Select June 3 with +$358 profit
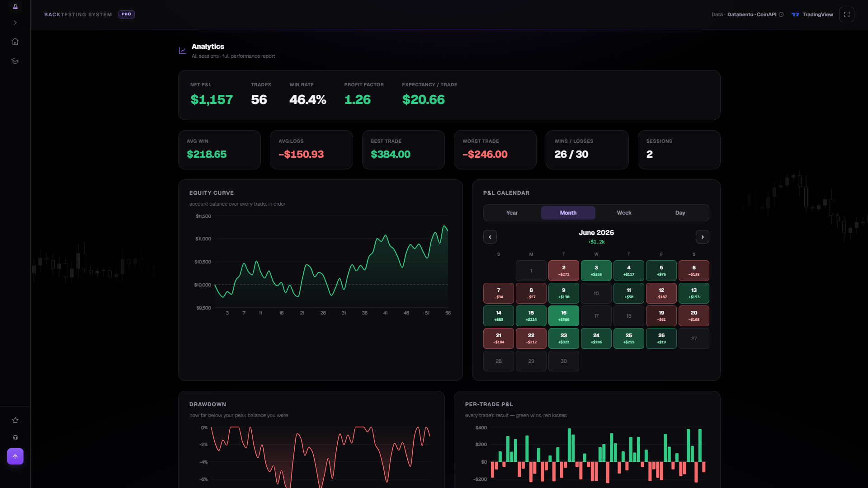The height and width of the screenshot is (488, 868). point(596,271)
